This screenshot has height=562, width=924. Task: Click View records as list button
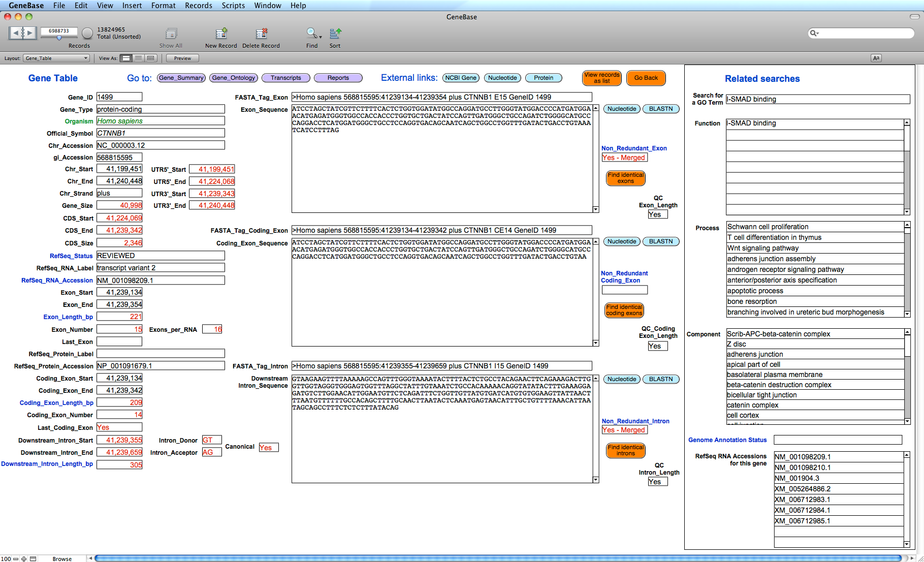tap(602, 78)
